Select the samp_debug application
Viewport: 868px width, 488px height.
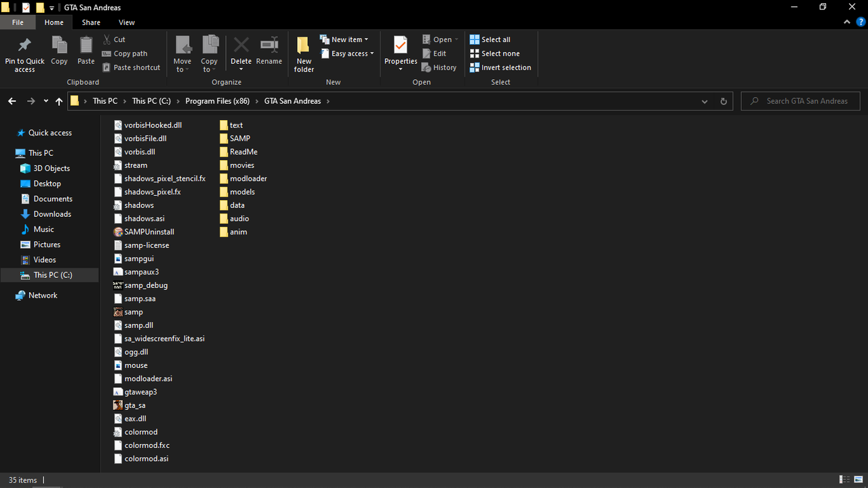coord(140,285)
